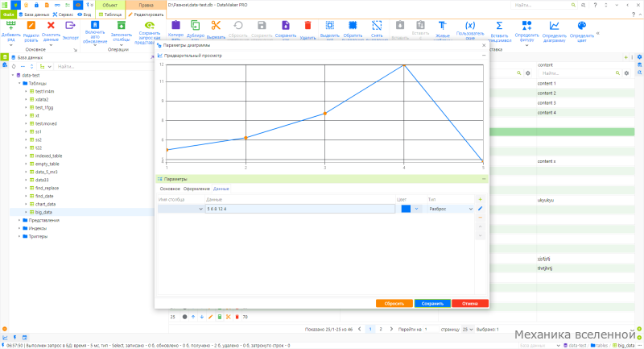Select the find_replace table in tree
This screenshot has height=349, width=644.
point(47,188)
